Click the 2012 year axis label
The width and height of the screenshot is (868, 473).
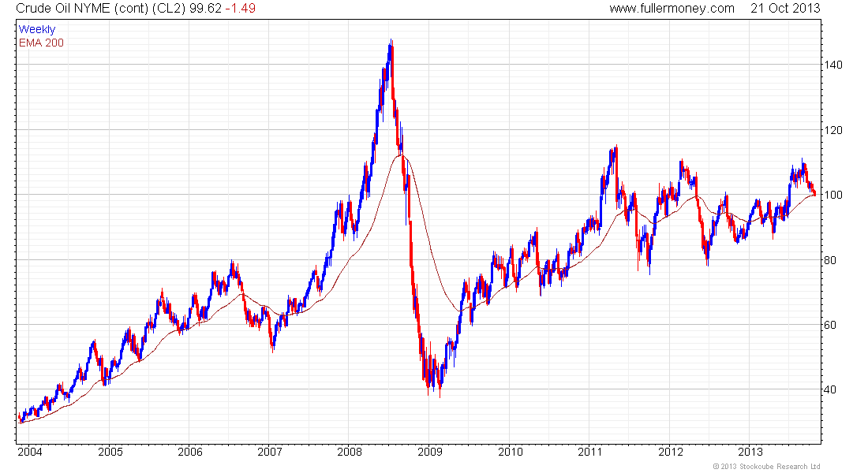[x=671, y=452]
